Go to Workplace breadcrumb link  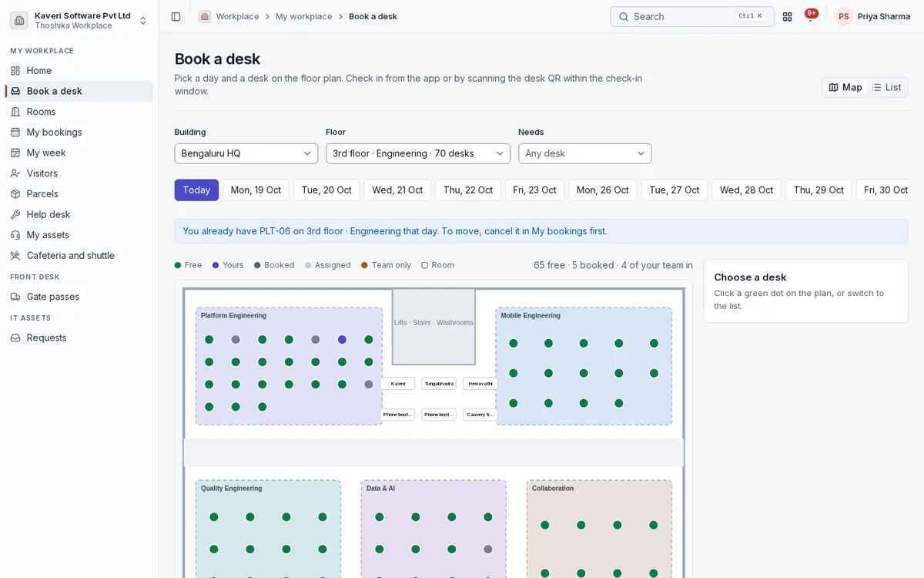point(237,16)
